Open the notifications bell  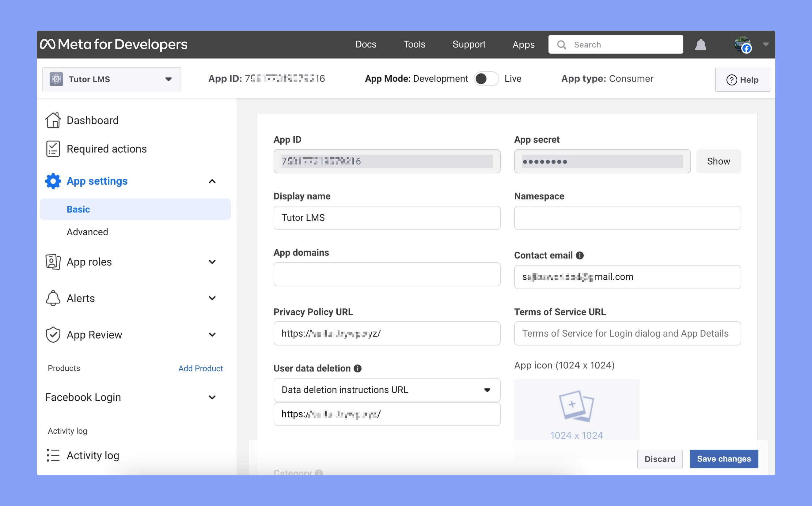click(700, 44)
